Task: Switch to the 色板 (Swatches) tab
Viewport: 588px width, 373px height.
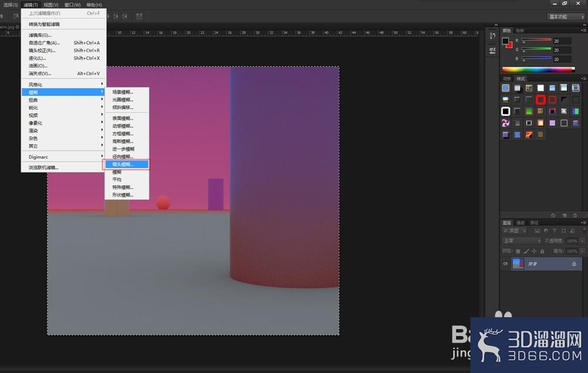Action: (520, 31)
